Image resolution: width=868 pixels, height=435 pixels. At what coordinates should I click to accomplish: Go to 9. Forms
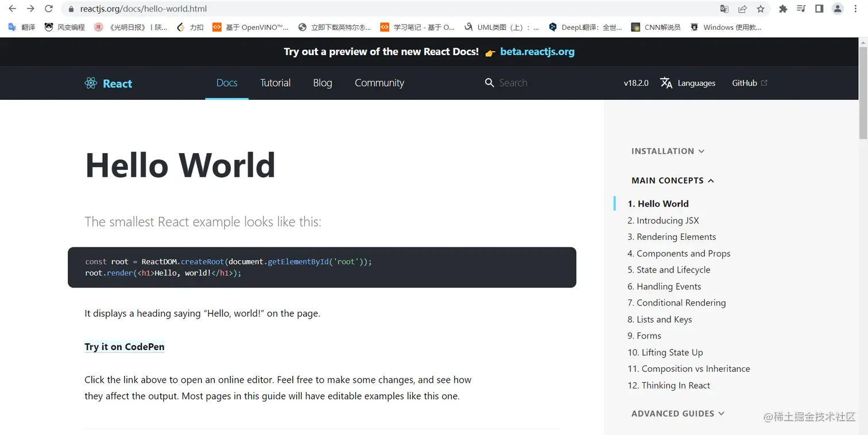pyautogui.click(x=644, y=336)
